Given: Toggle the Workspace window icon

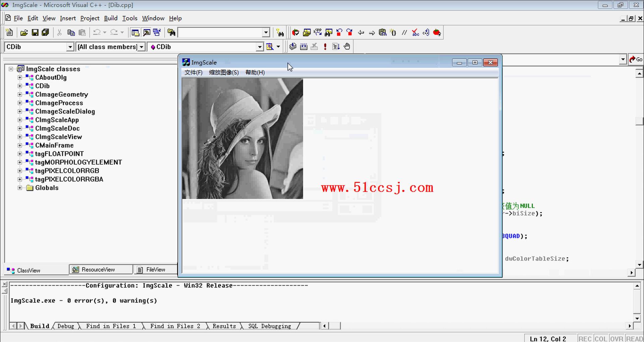Looking at the screenshot, I should point(136,33).
